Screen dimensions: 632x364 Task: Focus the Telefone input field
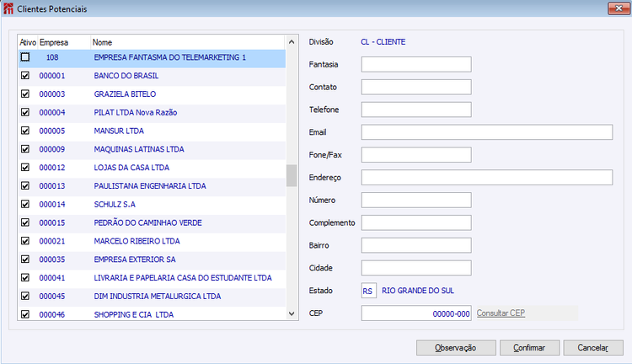(416, 110)
